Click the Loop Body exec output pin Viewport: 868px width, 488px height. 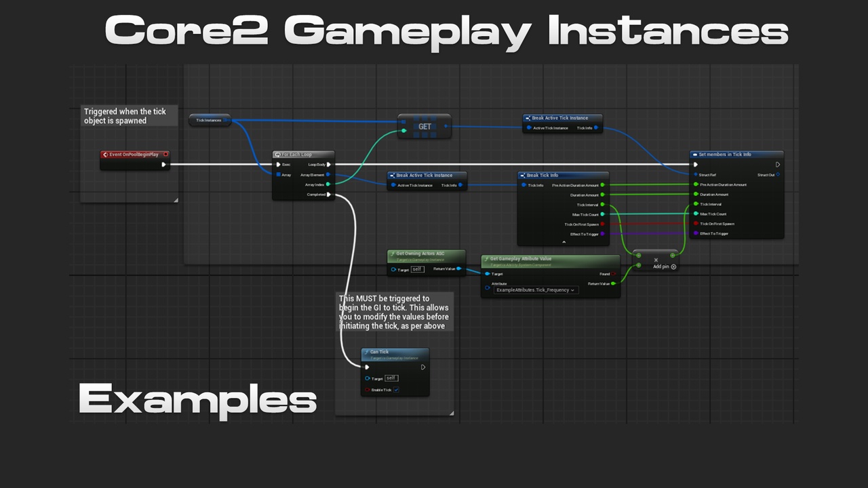(329, 164)
